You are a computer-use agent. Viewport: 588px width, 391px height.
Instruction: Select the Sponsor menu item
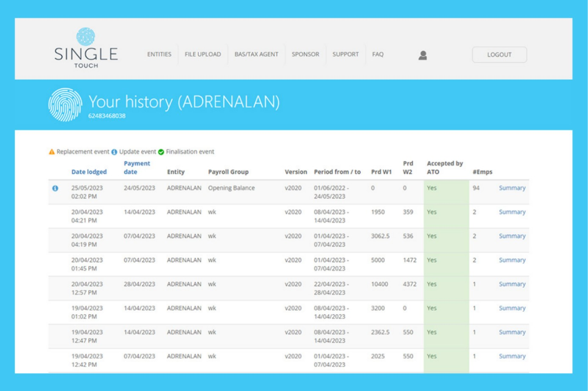point(305,54)
